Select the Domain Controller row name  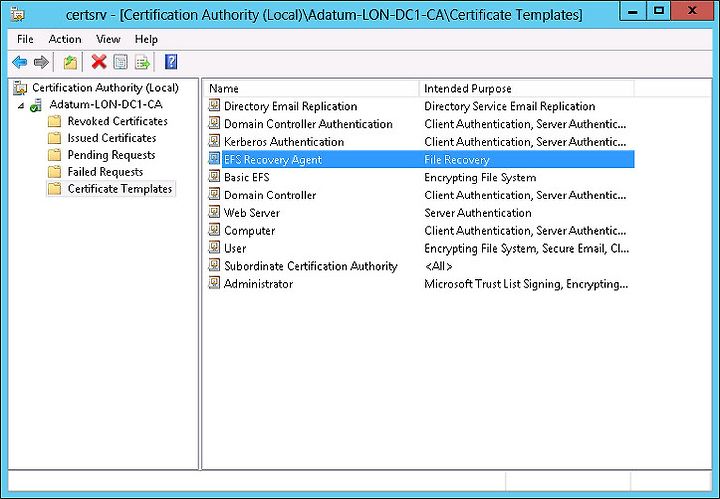270,195
